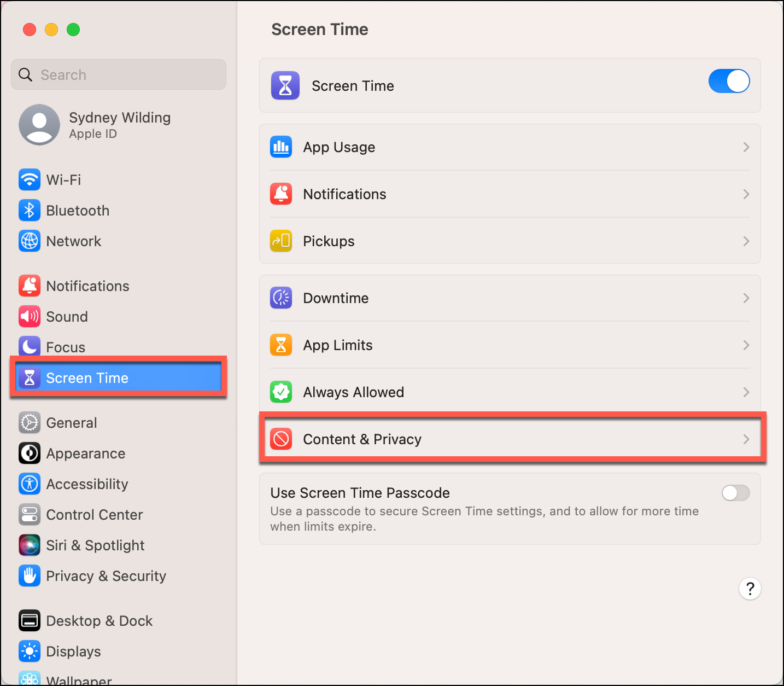Click the Screen Time hourglass icon in the sidebar
784x686 pixels.
[x=30, y=377]
